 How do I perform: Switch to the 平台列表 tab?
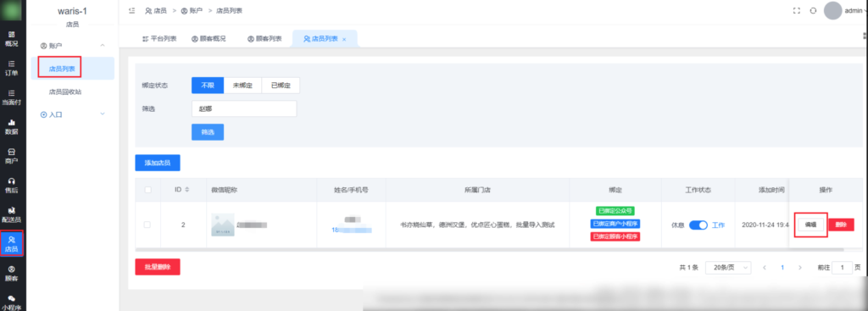[159, 39]
